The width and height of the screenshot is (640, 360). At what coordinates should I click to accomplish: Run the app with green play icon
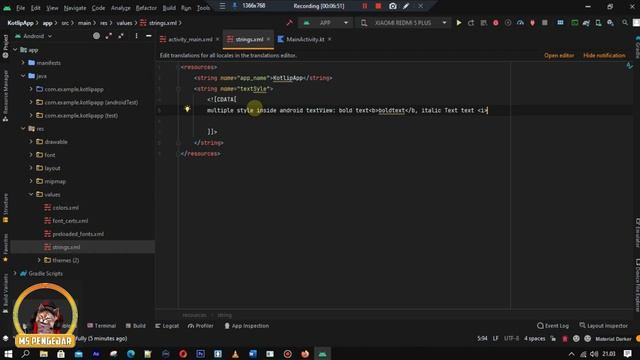(x=459, y=23)
